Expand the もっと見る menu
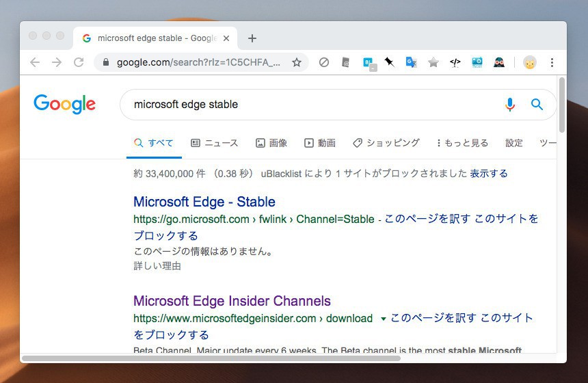The image size is (588, 383). point(462,143)
